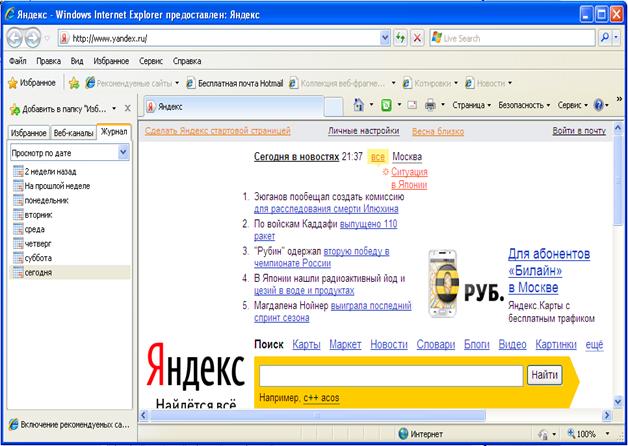Open the Сервис command bar dropdown

[x=572, y=105]
